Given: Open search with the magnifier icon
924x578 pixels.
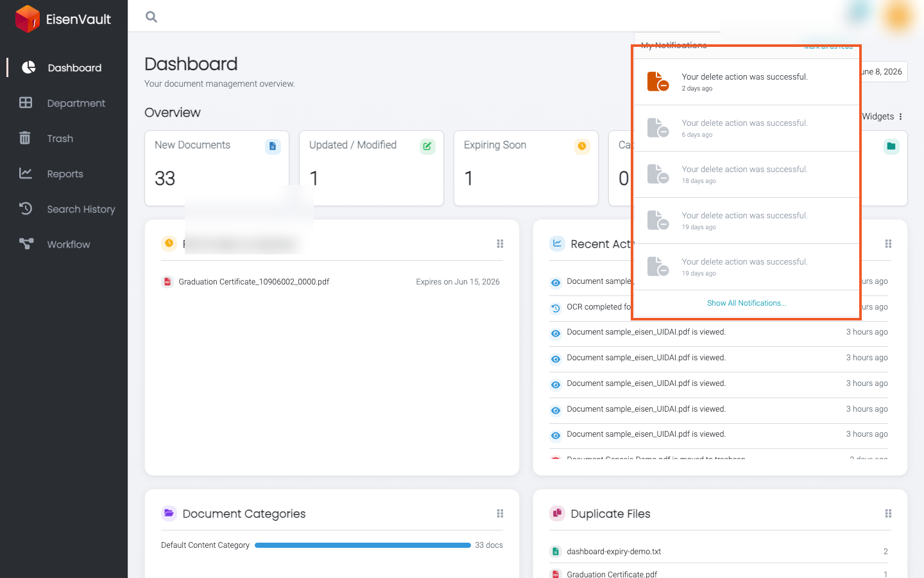Looking at the screenshot, I should [x=151, y=17].
